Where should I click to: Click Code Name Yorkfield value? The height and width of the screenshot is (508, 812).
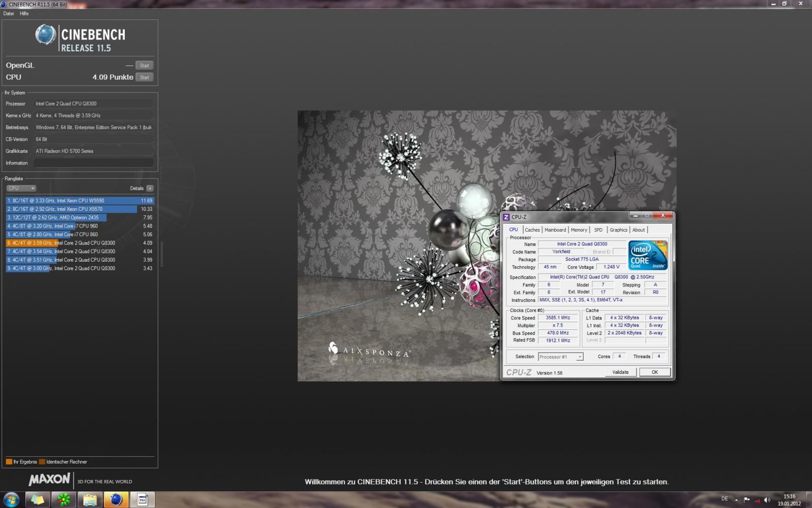(x=561, y=252)
